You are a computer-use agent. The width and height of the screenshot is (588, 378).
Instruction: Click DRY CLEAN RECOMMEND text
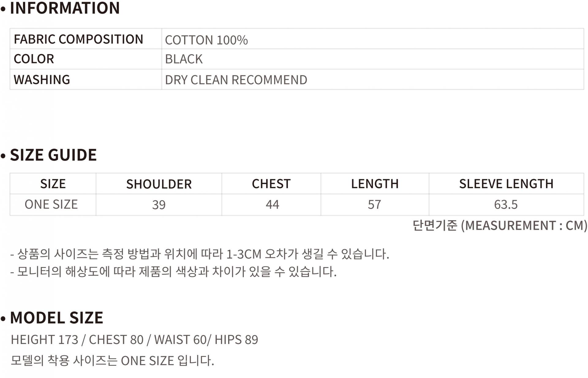point(236,80)
